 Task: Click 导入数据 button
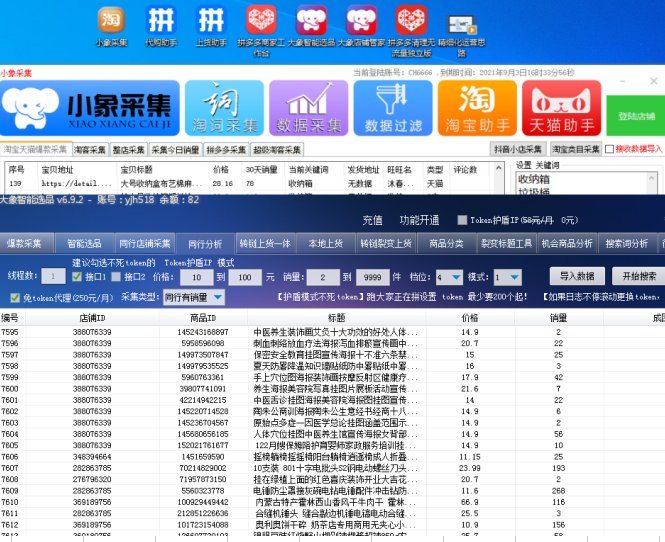click(576, 277)
